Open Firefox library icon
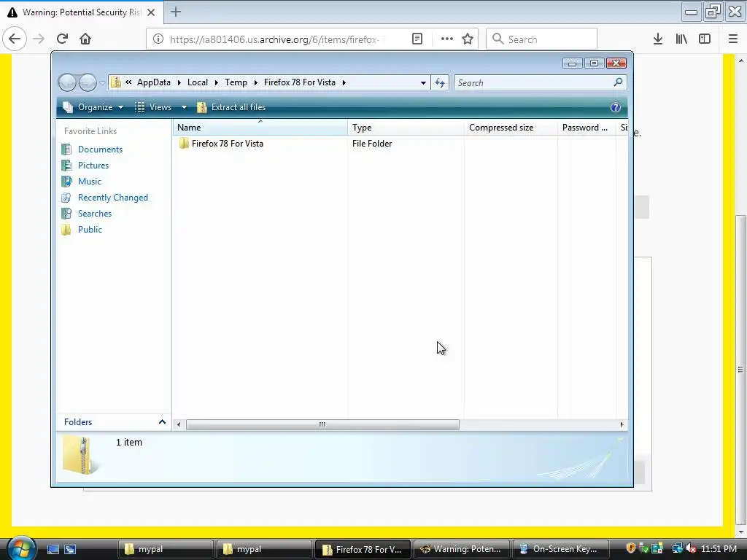Viewport: 747px width, 560px height. pos(681,39)
